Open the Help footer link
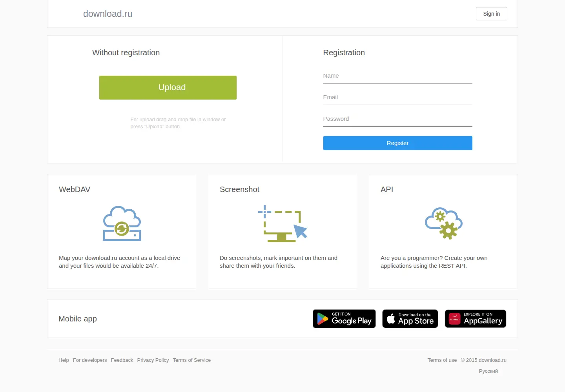Screen dimensions: 565x392 [x=64, y=360]
